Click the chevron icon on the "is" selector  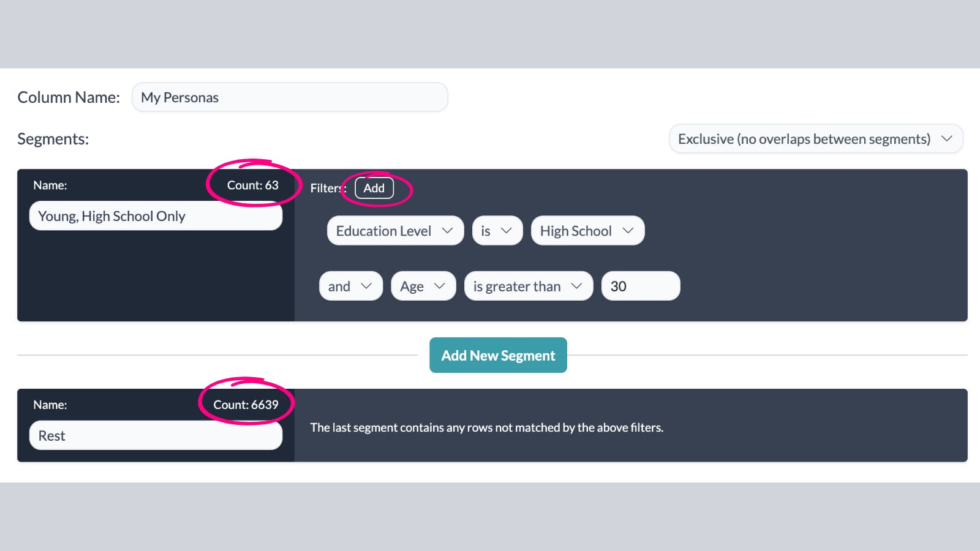click(507, 231)
